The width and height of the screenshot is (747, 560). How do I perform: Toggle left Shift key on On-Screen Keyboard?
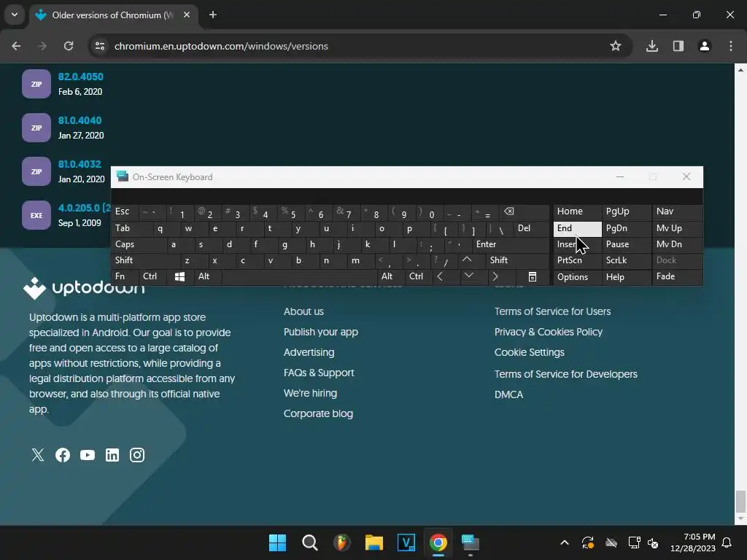(146, 260)
